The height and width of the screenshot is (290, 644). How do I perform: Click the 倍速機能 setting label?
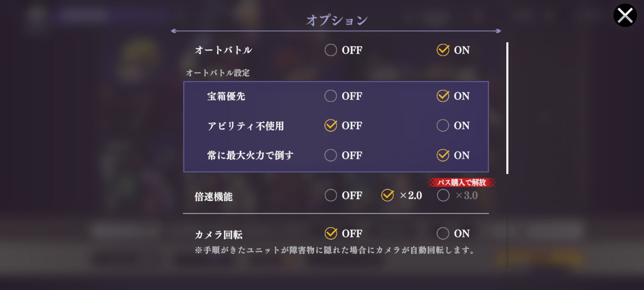[x=214, y=197]
